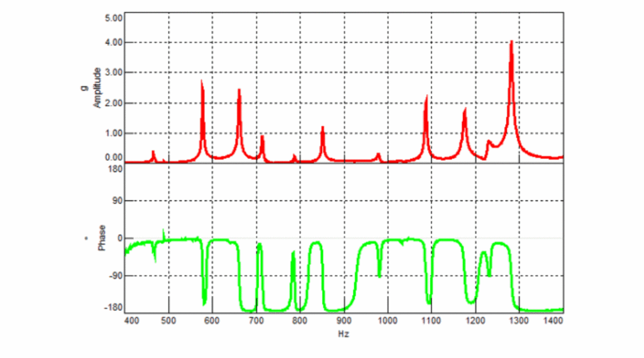Screen dimensions: 644x358
Task: Click the 'Hz' x-axis unit label
Action: click(343, 334)
